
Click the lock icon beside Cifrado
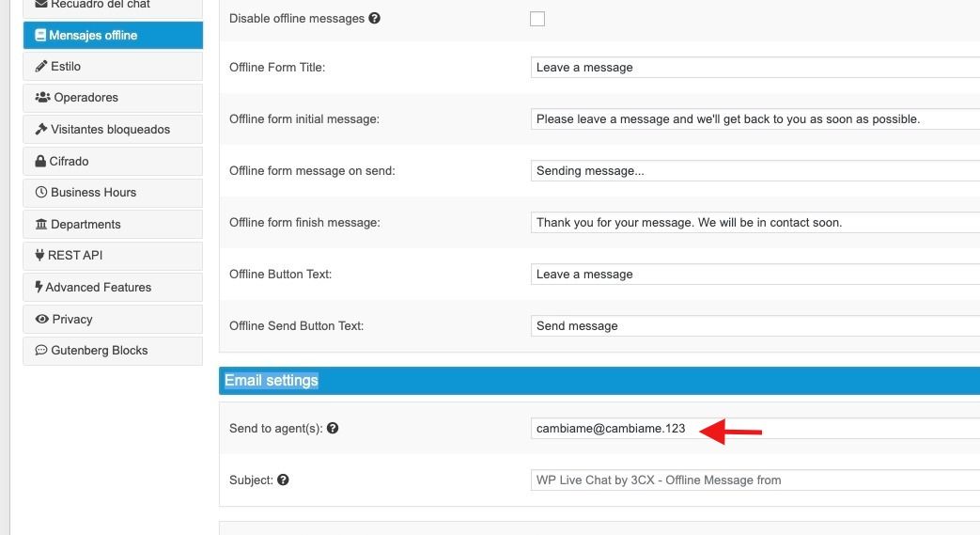tap(40, 161)
